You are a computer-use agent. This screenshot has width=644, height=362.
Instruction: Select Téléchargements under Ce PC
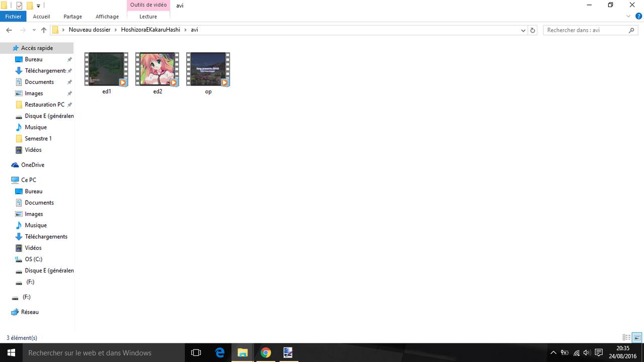pos(46,236)
